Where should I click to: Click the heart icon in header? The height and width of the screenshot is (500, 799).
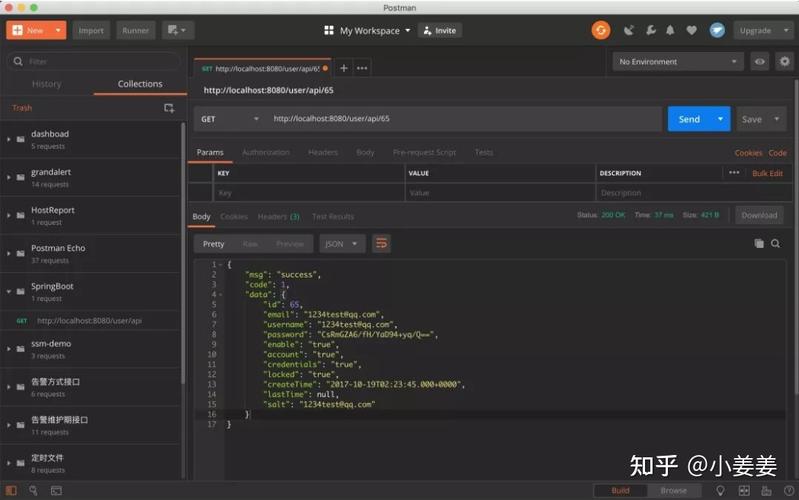tap(691, 31)
